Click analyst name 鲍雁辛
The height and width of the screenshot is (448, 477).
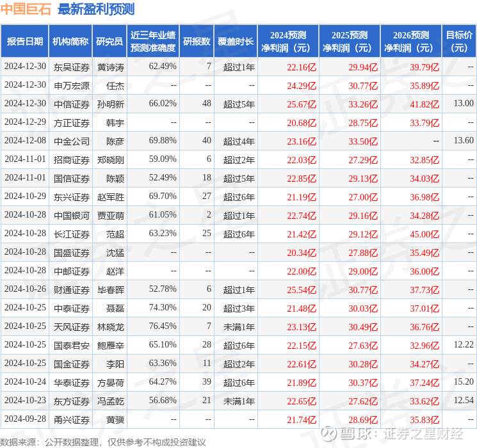tap(111, 346)
